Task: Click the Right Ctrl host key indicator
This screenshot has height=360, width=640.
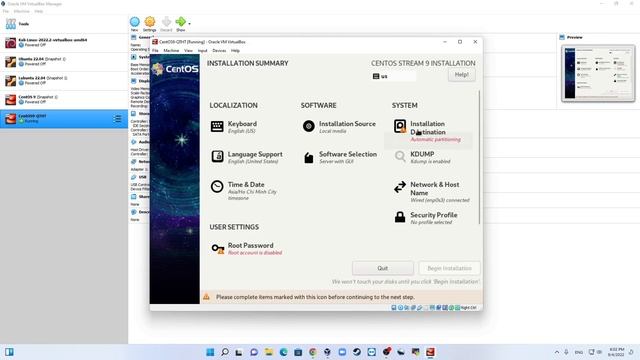Action: 468,308
